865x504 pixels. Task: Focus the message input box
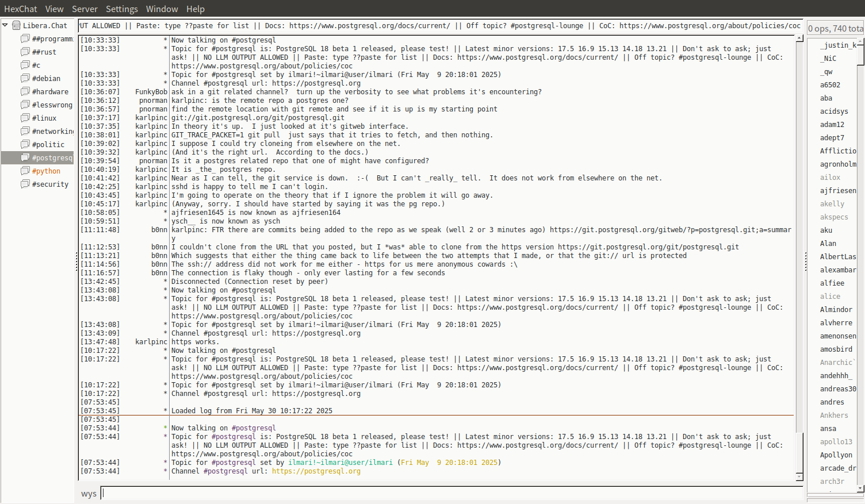[x=452, y=493]
